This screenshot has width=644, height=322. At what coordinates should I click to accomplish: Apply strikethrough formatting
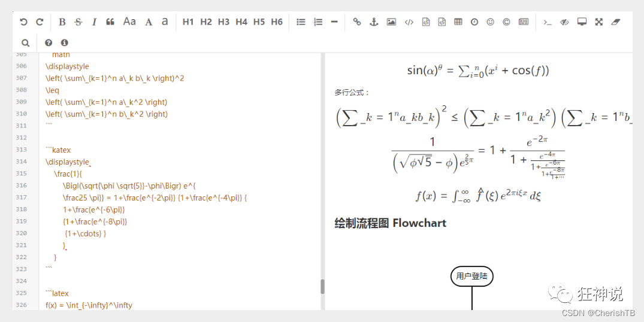[x=78, y=22]
